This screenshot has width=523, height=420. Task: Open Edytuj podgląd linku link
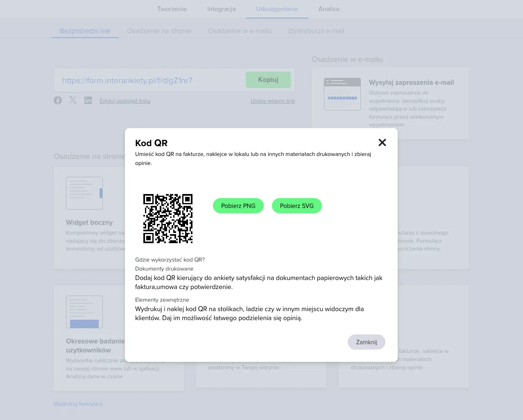point(125,101)
